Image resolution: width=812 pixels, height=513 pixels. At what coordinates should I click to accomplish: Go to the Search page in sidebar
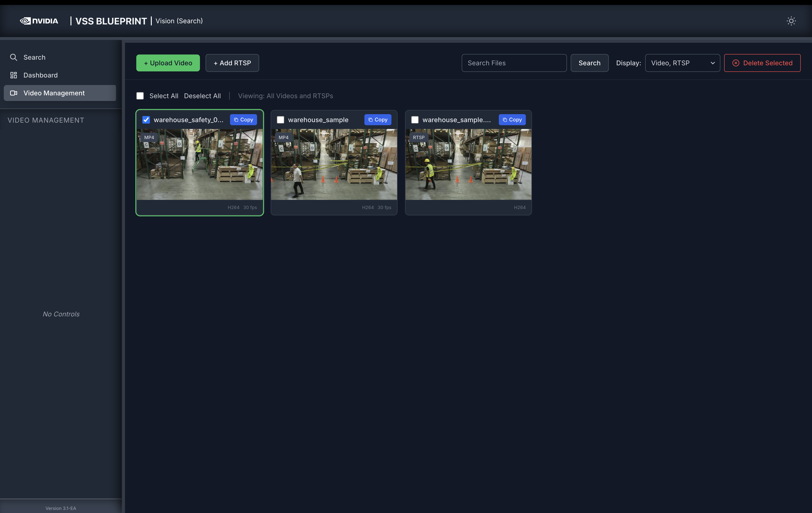click(x=34, y=57)
